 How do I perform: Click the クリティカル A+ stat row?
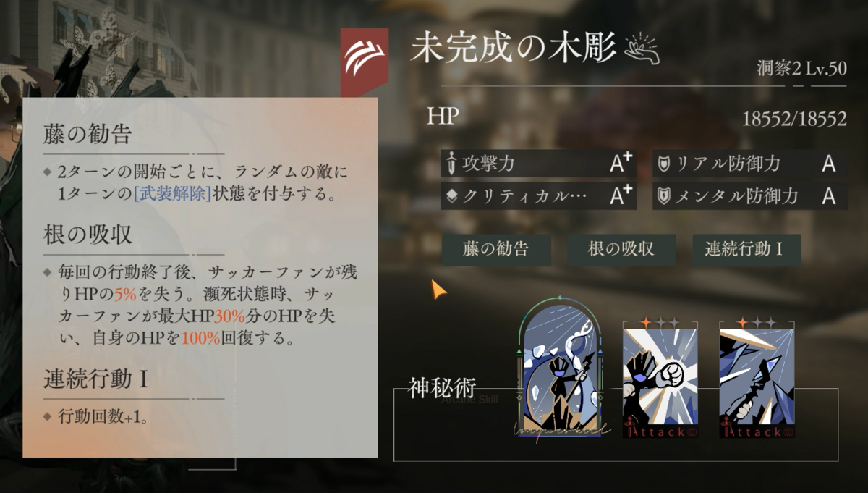539,195
